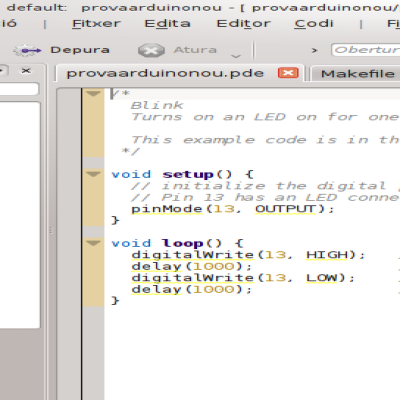Click the side panel search field
This screenshot has height=400, width=400.
click(x=19, y=89)
